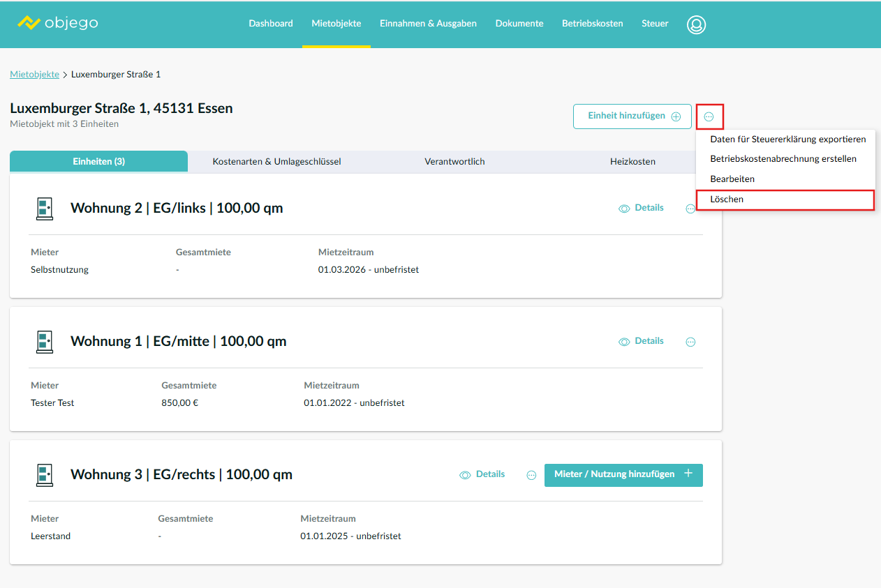This screenshot has height=588, width=881.
Task: Click Einheit hinzufügen button
Action: tap(632, 116)
